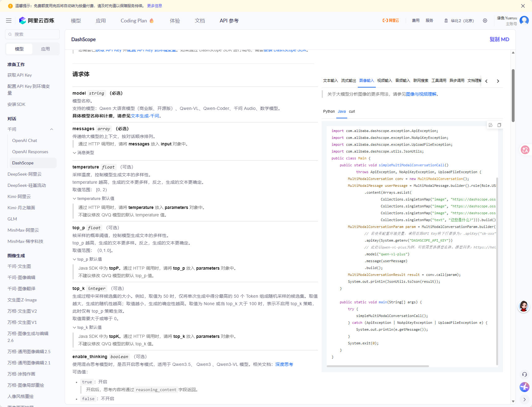This screenshot has height=407, width=532.
Task: Select the Python code language
Action: (329, 111)
